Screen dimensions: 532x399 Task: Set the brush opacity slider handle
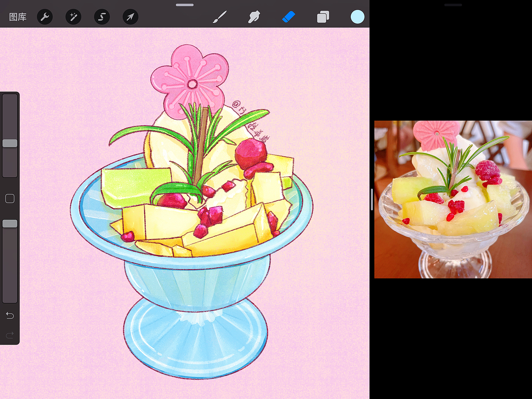pos(10,223)
